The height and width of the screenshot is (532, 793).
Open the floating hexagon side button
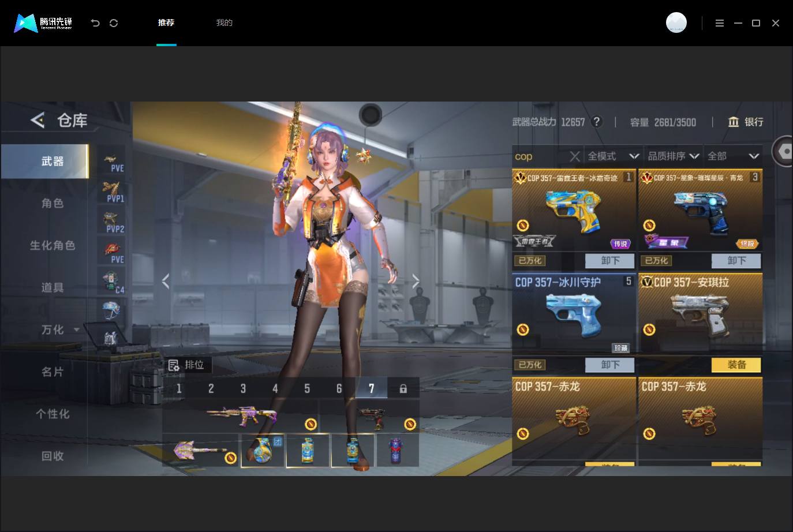coord(784,151)
